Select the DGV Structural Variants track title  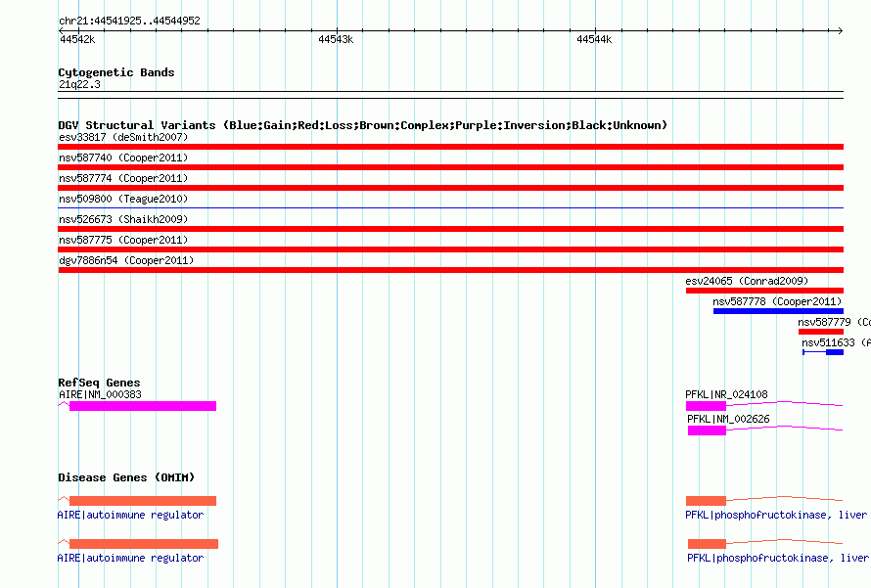click(x=363, y=125)
